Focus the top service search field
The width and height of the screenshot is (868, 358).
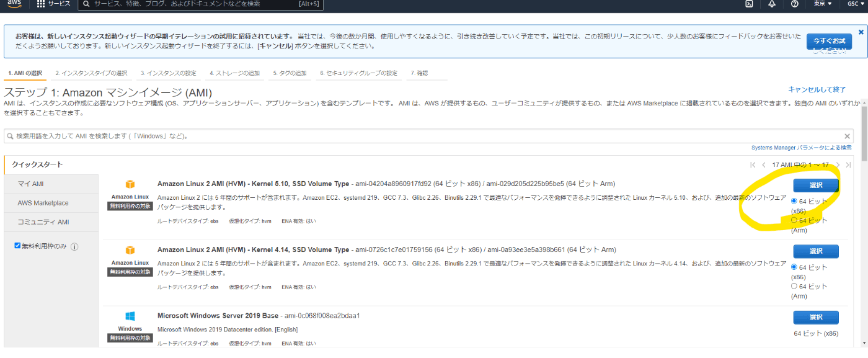(x=202, y=4)
